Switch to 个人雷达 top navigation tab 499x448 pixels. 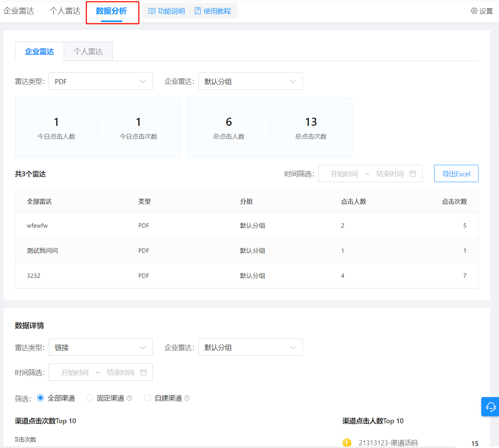click(65, 11)
